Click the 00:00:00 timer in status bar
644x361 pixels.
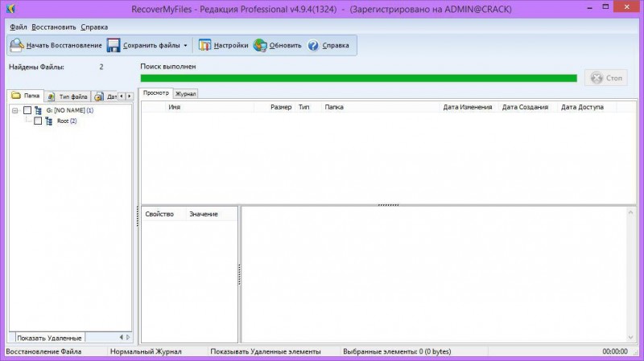pyautogui.click(x=615, y=351)
